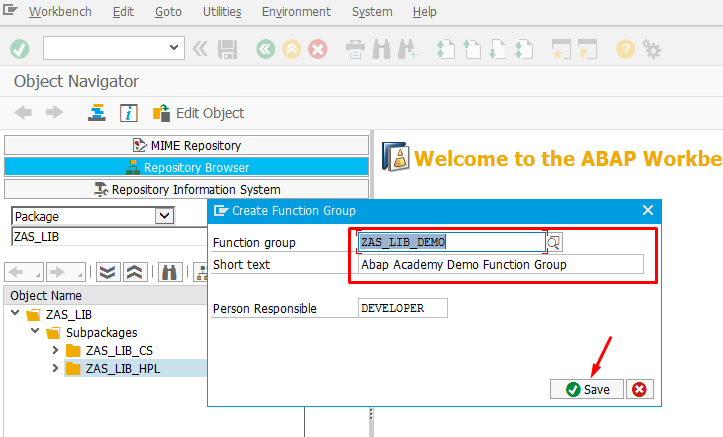The height and width of the screenshot is (437, 723).
Task: Open the Package object type dropdown
Action: click(x=164, y=216)
